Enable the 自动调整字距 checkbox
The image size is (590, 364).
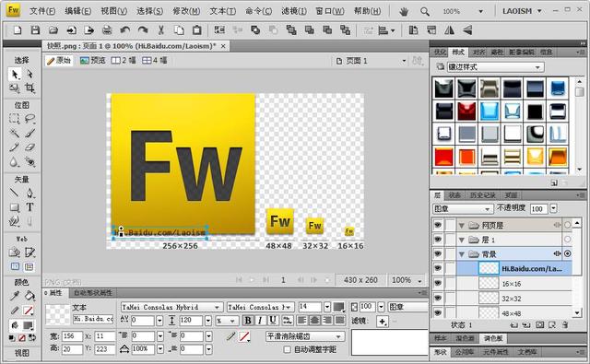pyautogui.click(x=287, y=349)
